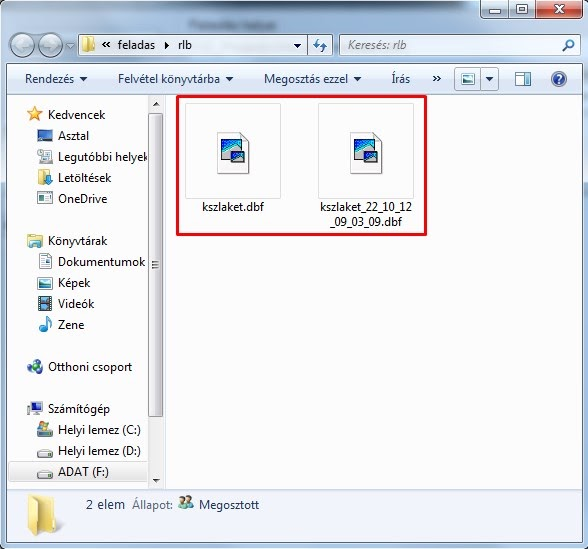The width and height of the screenshot is (588, 549).
Task: Open Asztal in the navigation pane
Action: (74, 135)
